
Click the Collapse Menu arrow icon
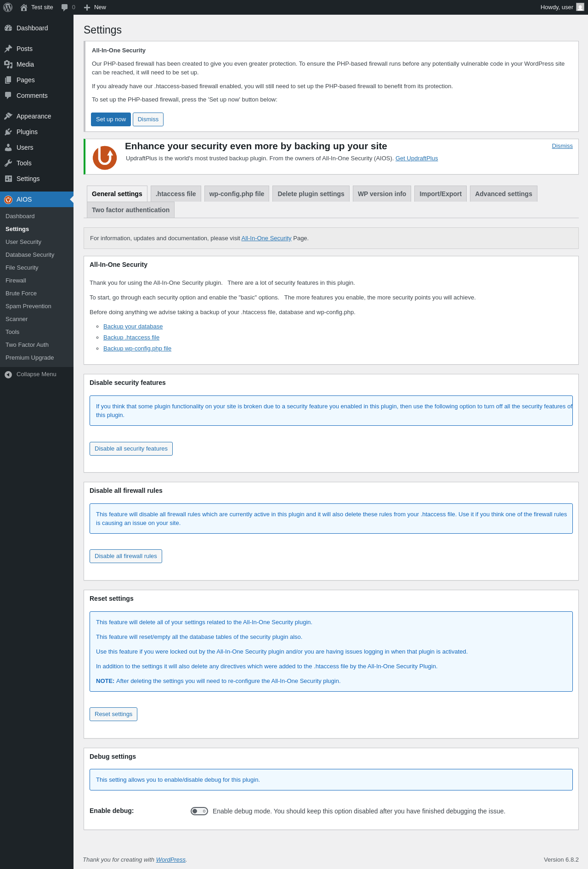click(8, 374)
